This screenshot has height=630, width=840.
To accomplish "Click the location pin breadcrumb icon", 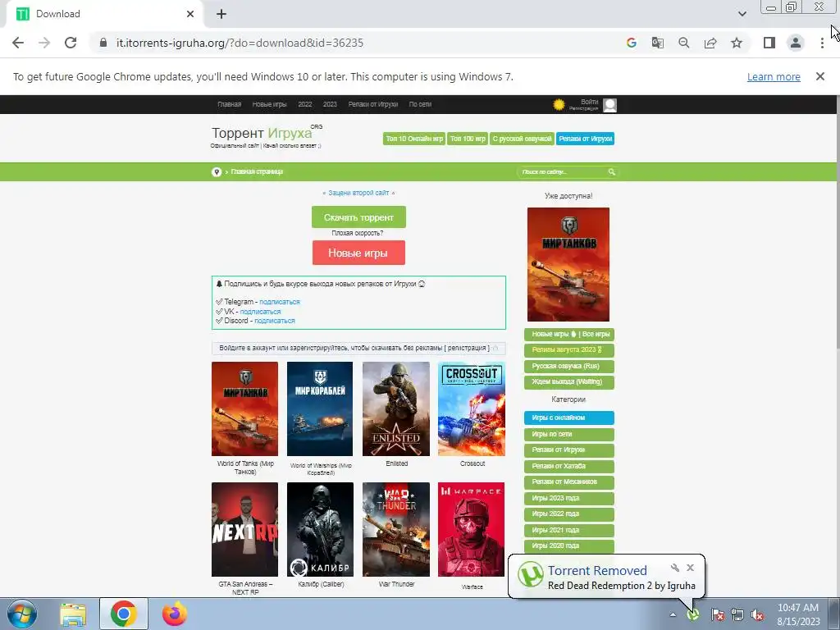I will point(217,172).
